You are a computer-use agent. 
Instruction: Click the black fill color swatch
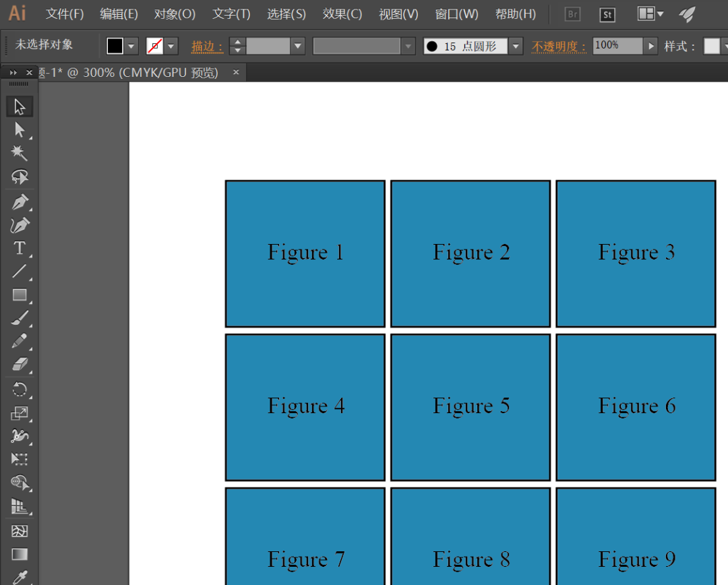(x=115, y=46)
